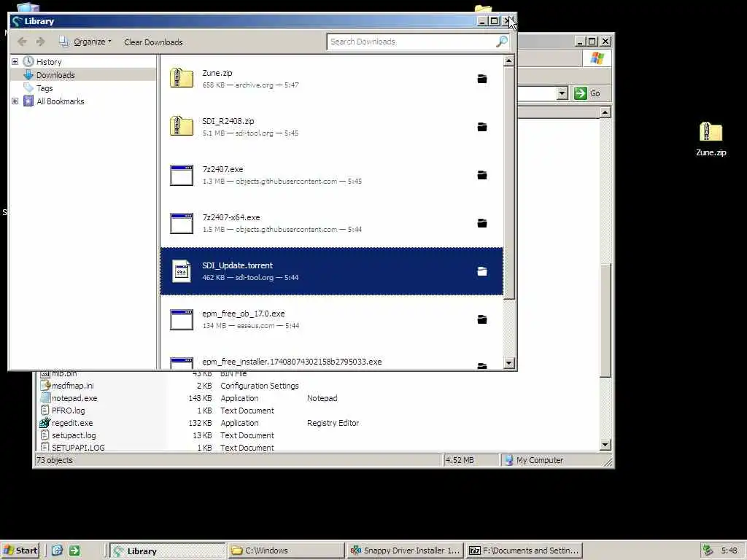Screen dimensions: 747x560
Task: Select Tags in the Library sidebar
Action: (x=44, y=88)
